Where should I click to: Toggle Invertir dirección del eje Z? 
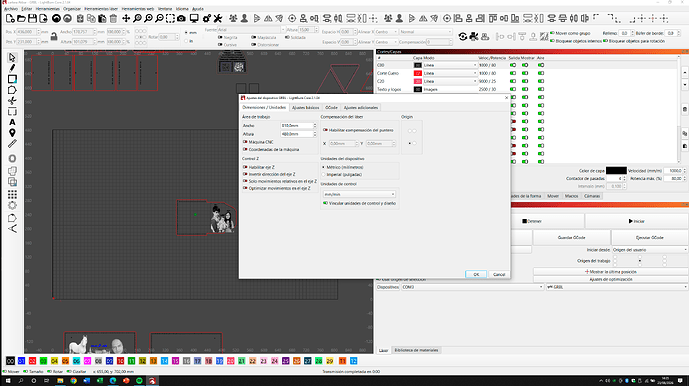click(245, 174)
